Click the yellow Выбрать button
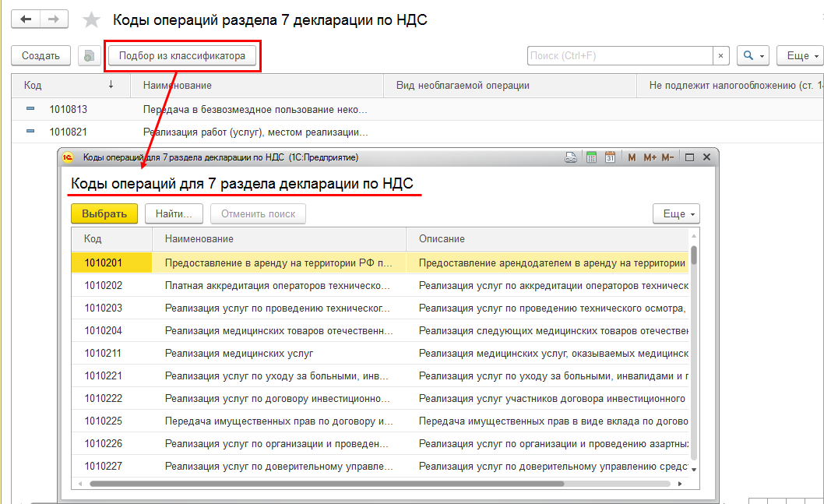Viewport: 824px width, 504px height. click(104, 214)
